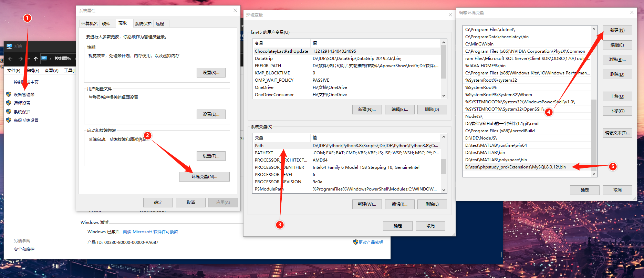644x278 pixels.
Task: Select C:\MinGW\bin path entry
Action: 527,44
